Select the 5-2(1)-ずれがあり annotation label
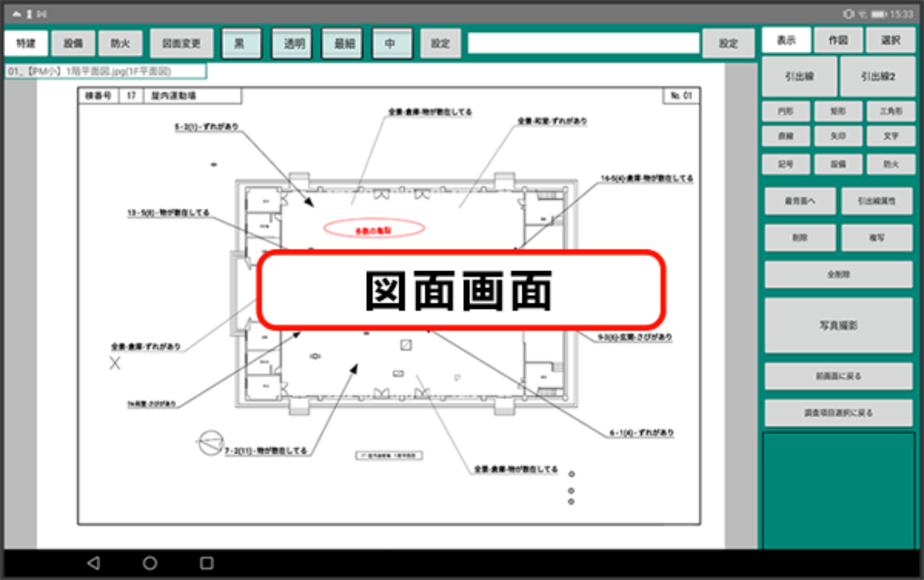924x580 pixels. (206, 126)
